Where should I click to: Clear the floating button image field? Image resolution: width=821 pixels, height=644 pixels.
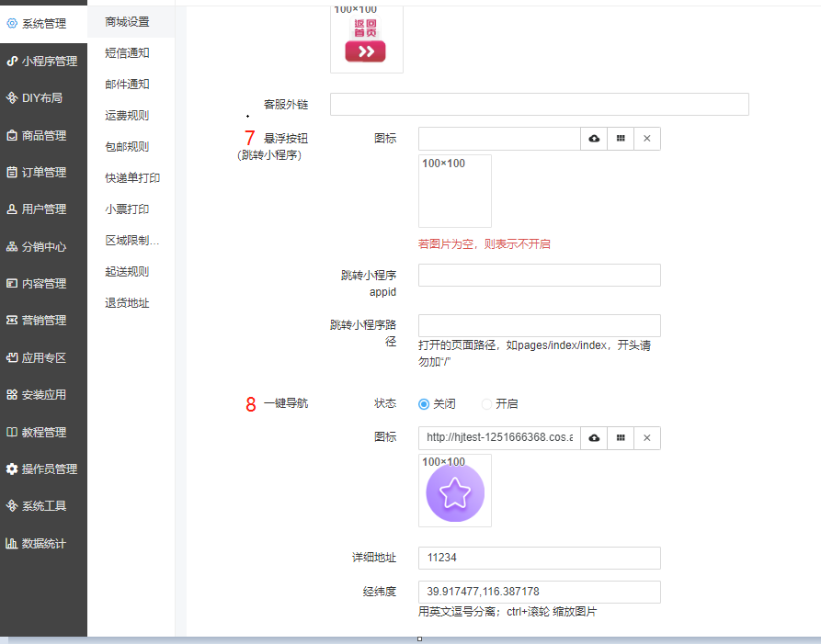point(646,139)
